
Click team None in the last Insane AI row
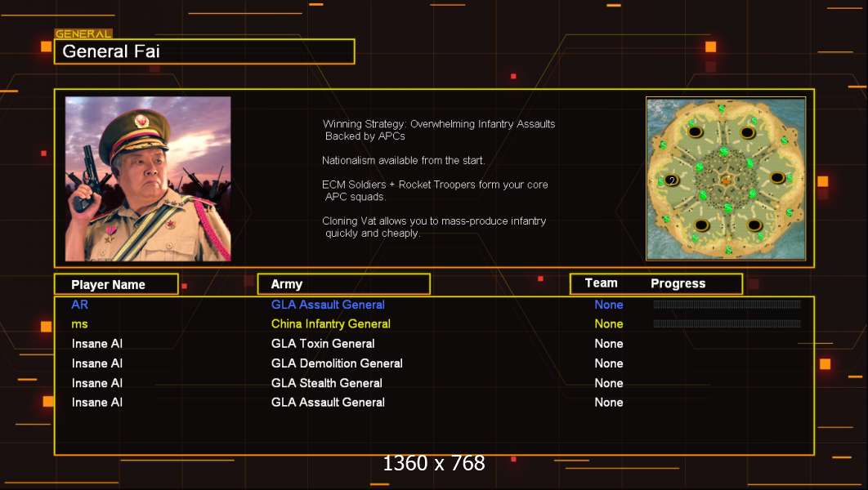tap(608, 402)
